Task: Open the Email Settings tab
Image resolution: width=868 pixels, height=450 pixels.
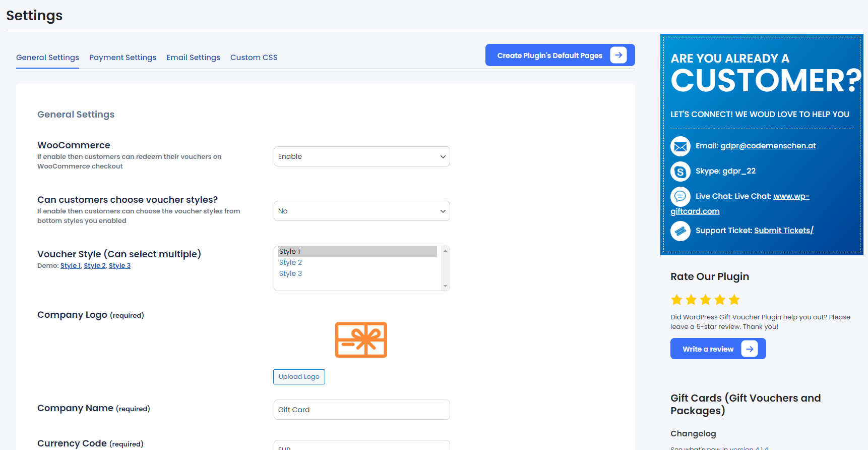Action: [x=193, y=58]
